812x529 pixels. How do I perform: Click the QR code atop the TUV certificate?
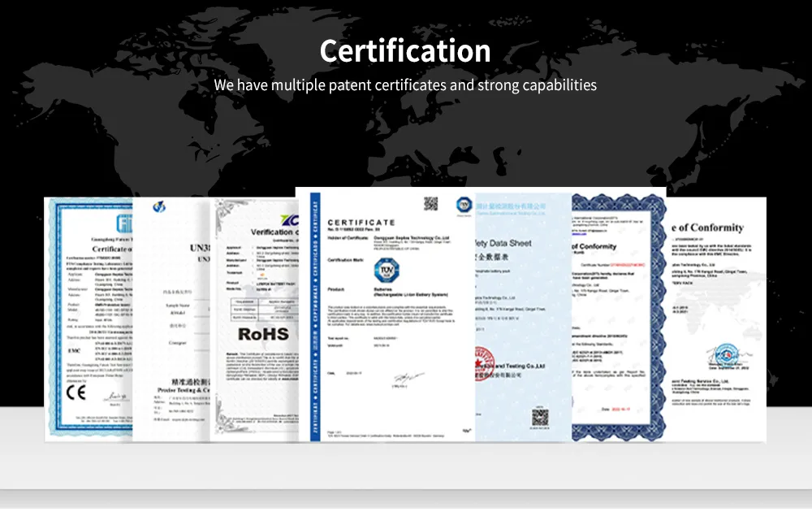[430, 204]
